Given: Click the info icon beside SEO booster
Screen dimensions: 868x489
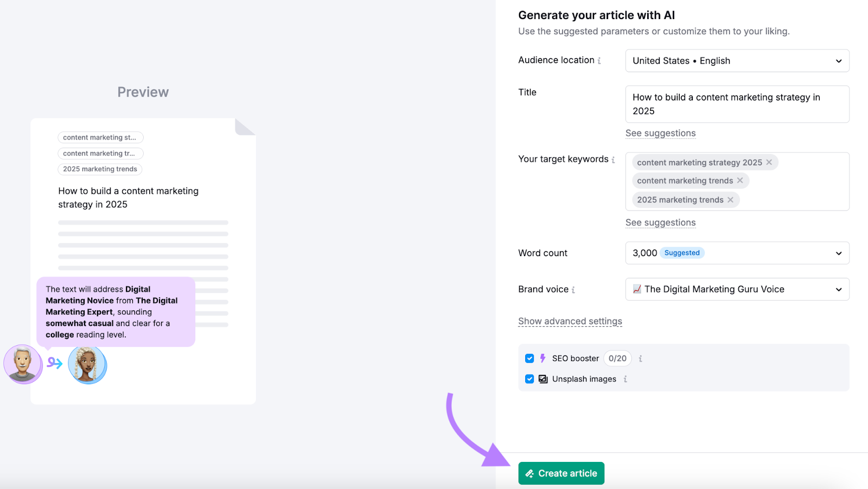Looking at the screenshot, I should point(640,358).
